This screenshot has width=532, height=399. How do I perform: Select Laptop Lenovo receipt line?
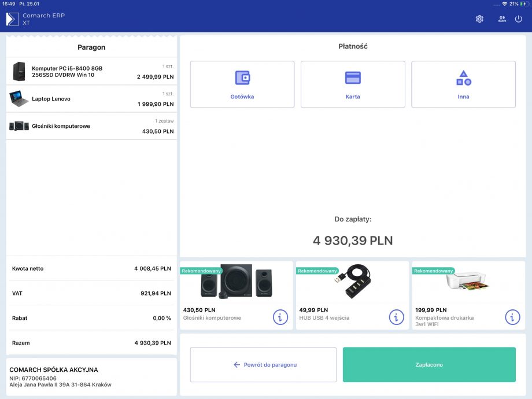pos(91,99)
